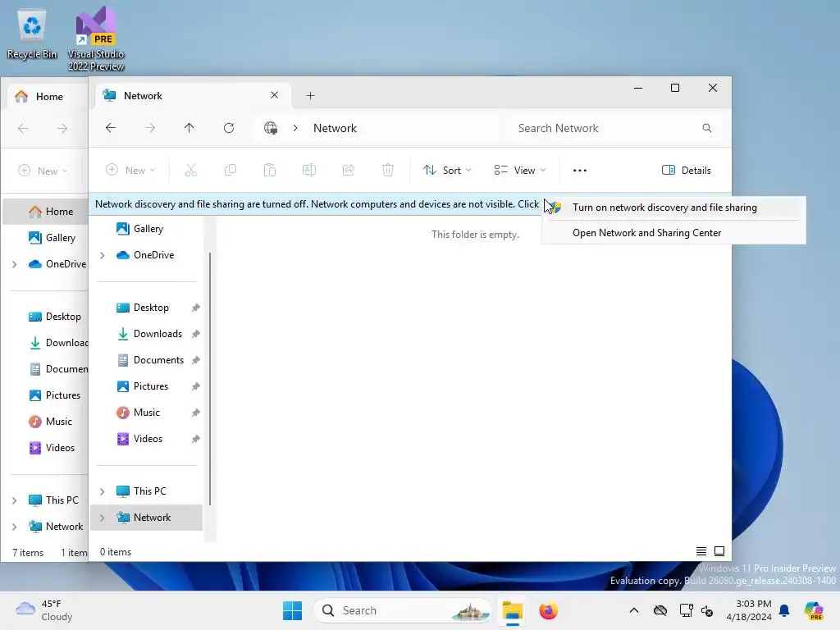Click the network globe icon in address bar
840x630 pixels.
[271, 128]
